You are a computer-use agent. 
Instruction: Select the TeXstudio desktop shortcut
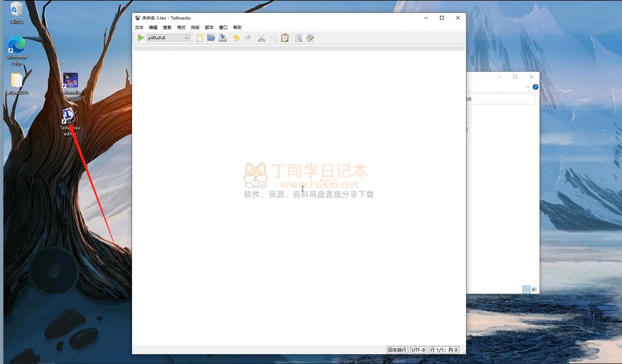click(x=70, y=84)
